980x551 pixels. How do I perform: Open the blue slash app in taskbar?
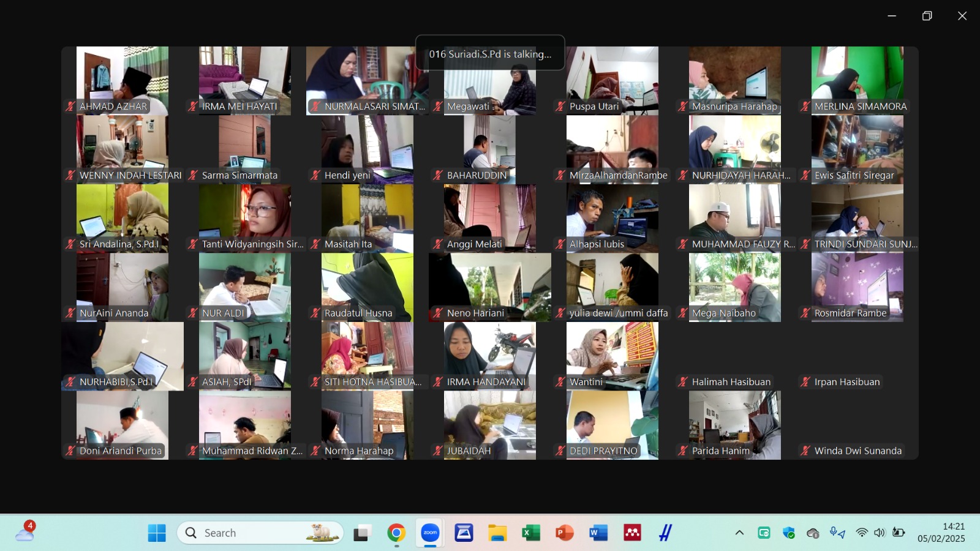(666, 533)
